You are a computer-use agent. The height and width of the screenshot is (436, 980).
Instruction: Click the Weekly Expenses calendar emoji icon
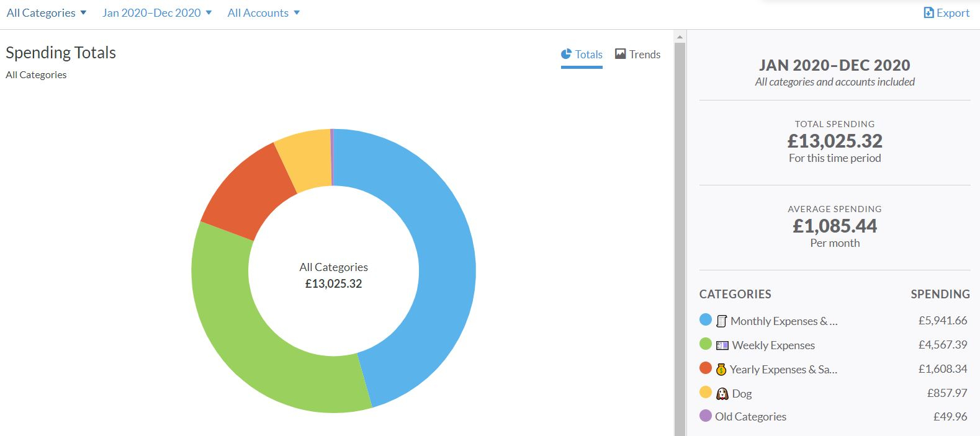(x=722, y=345)
